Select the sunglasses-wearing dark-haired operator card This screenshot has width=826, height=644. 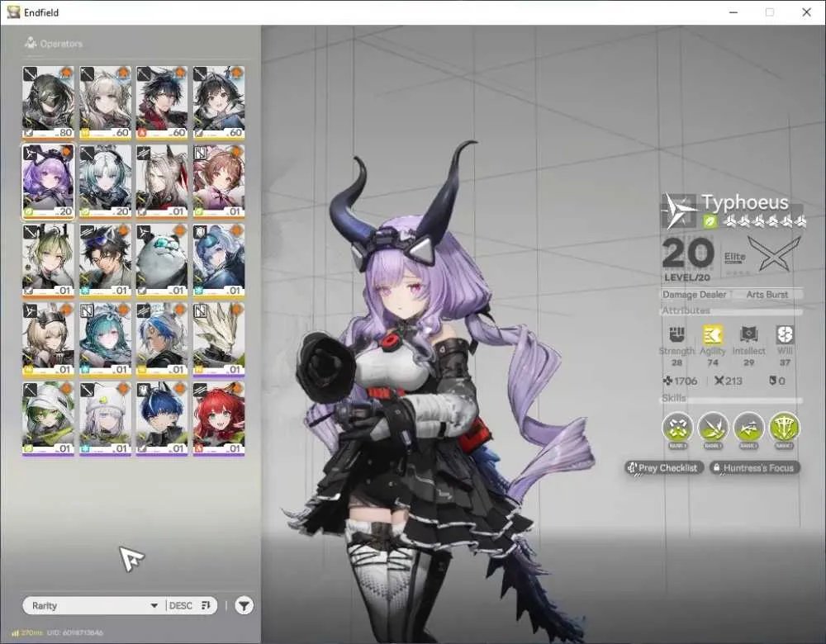pos(105,261)
